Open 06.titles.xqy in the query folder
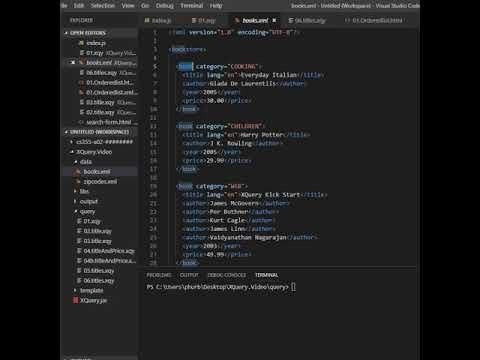Image resolution: width=480 pixels, height=360 pixels. point(99,281)
